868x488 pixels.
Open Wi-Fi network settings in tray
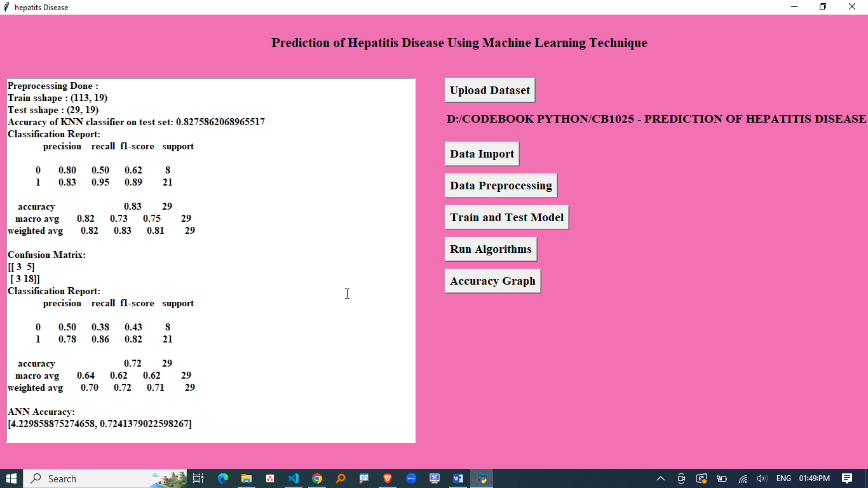(742, 478)
